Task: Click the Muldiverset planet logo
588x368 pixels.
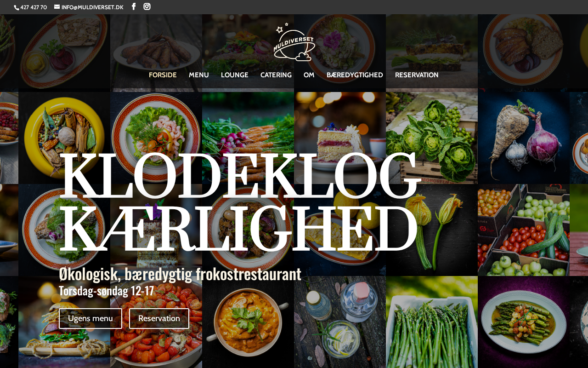Action: [x=294, y=42]
